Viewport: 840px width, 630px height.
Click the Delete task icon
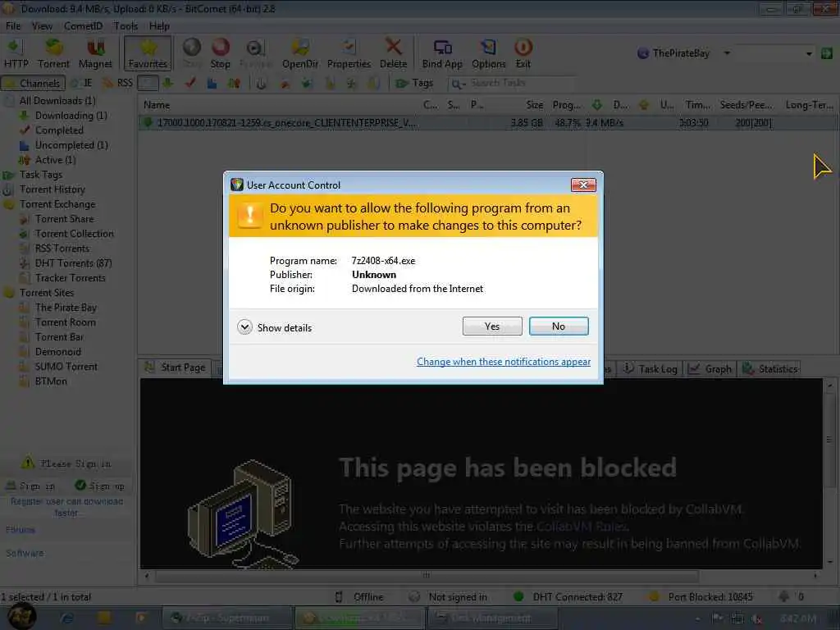click(393, 53)
